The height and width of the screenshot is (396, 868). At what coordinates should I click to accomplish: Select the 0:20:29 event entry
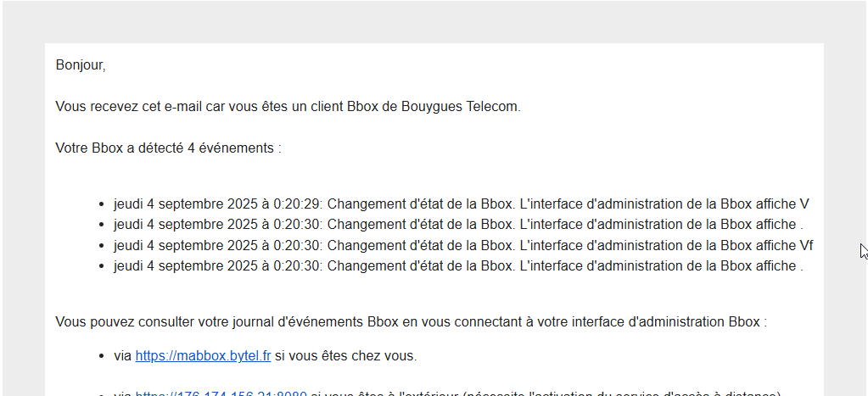tap(462, 204)
